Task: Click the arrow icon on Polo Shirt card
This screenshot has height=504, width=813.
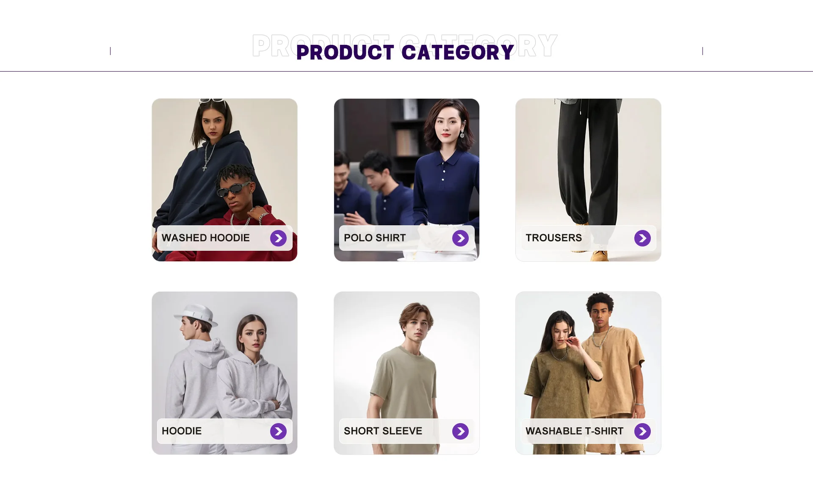Action: click(460, 238)
